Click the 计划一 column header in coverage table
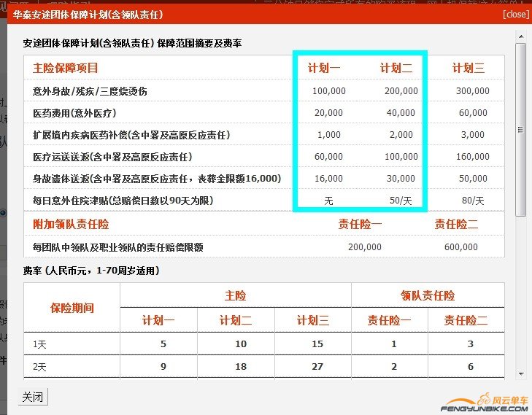Screen dimensions: 532x415 click(324, 68)
